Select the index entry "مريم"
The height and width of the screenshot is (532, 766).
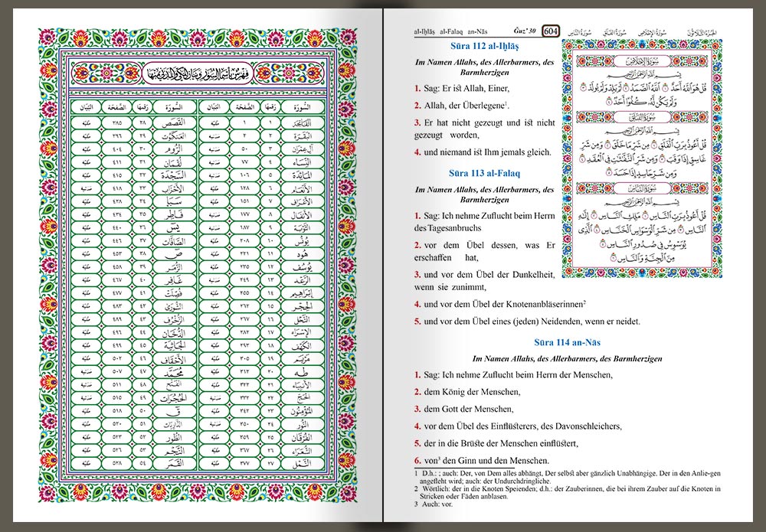(303, 359)
